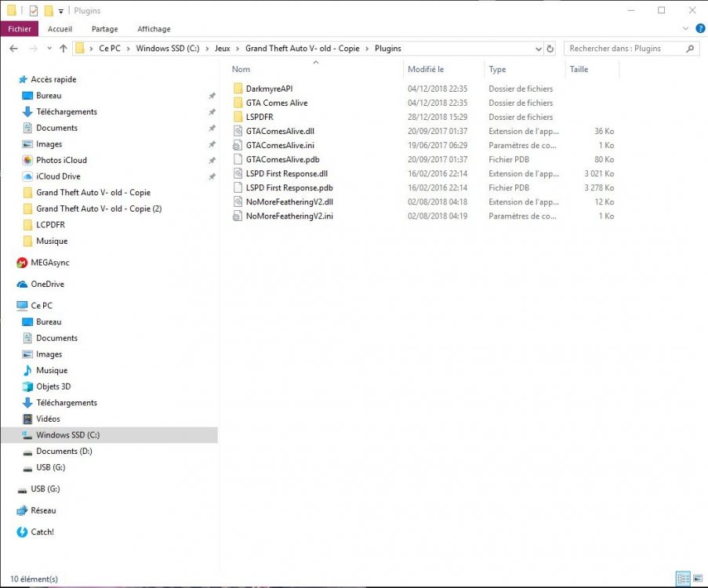Expand chevron after Jeux breadcrumb
The width and height of the screenshot is (708, 588).
click(238, 49)
